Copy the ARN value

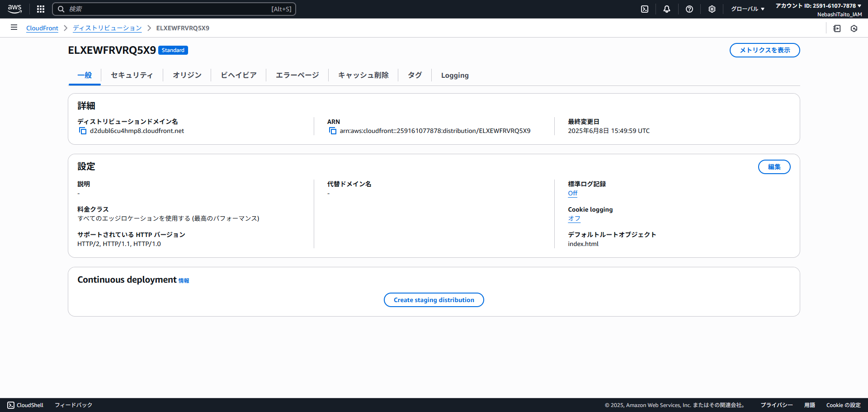333,131
